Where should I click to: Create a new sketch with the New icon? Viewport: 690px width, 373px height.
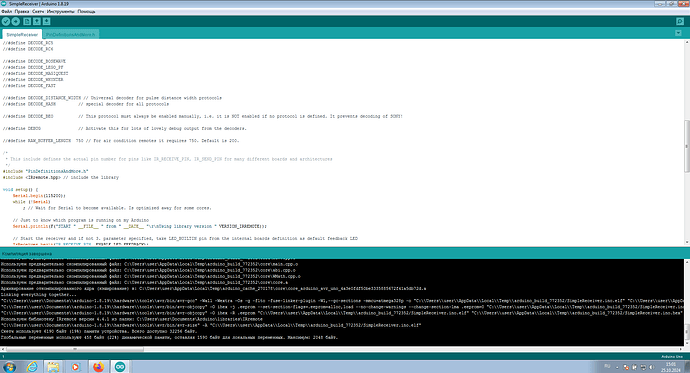click(27, 21)
